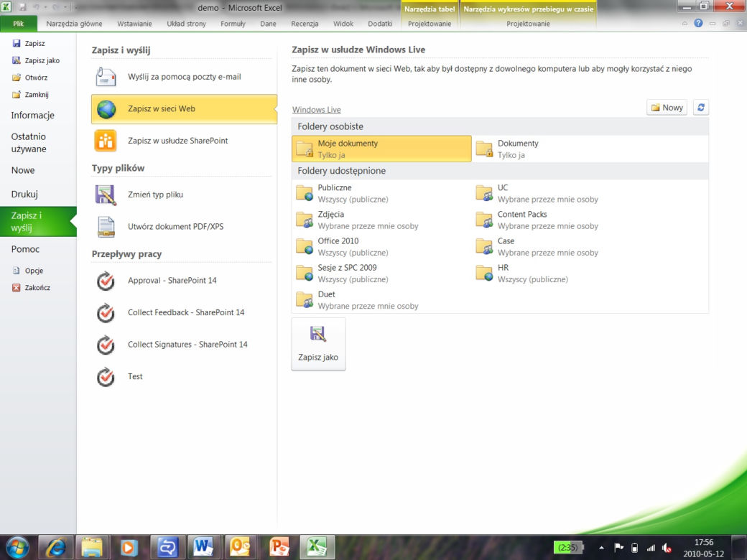
Task: Switch to Narzędzia główne tab
Action: [x=74, y=23]
